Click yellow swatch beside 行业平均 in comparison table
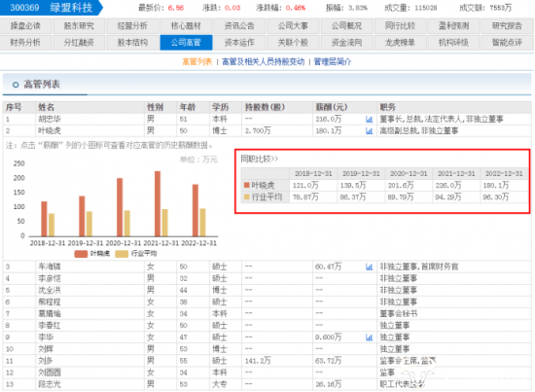Viewport: 535px width, 392px height. pos(247,196)
